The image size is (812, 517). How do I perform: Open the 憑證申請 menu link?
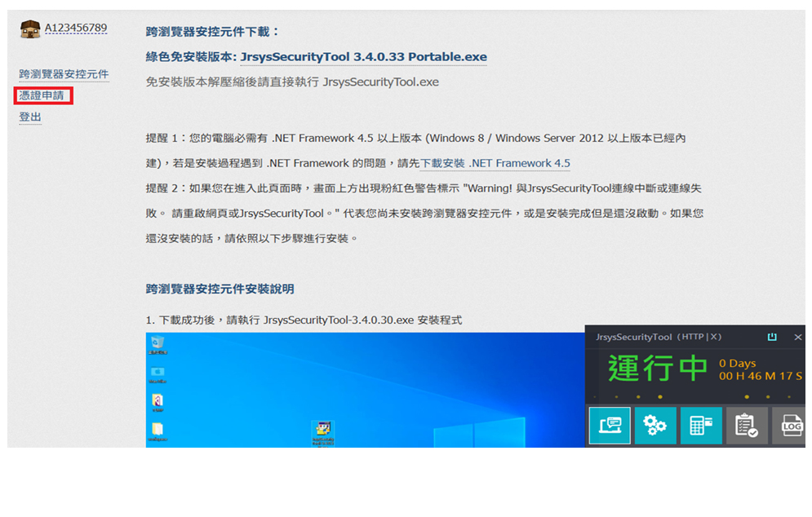(42, 95)
